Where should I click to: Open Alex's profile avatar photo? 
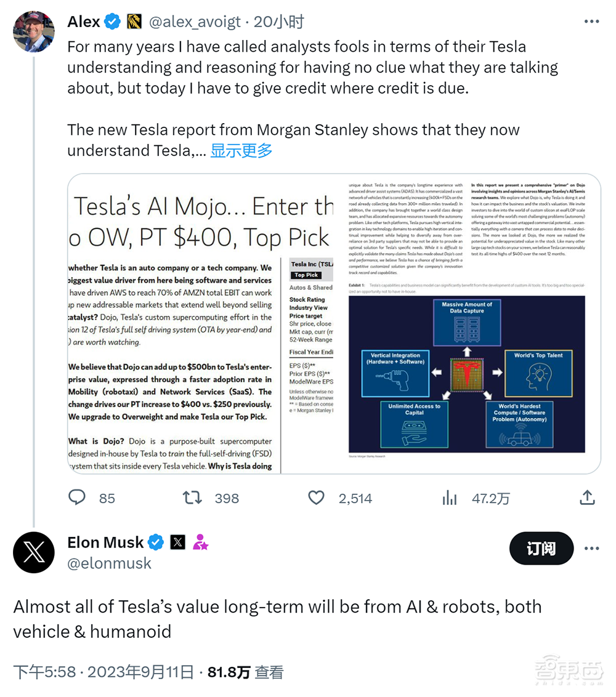click(x=33, y=31)
